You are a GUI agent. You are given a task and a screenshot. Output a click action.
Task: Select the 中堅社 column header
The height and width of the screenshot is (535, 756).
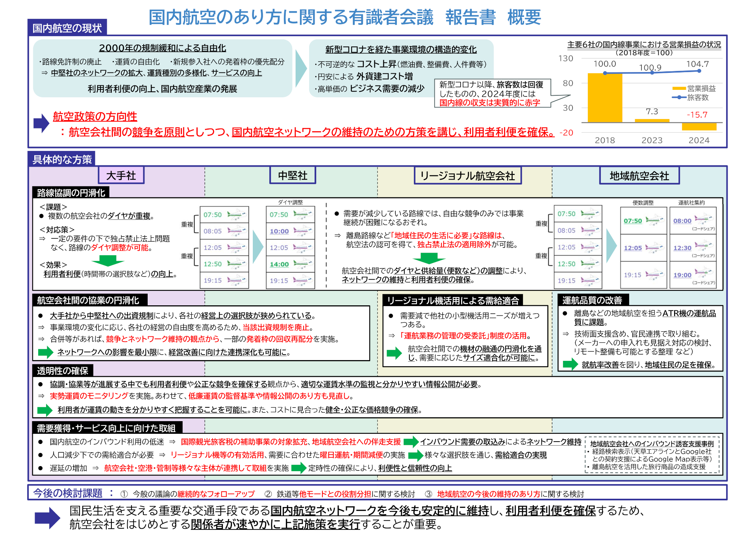[293, 175]
